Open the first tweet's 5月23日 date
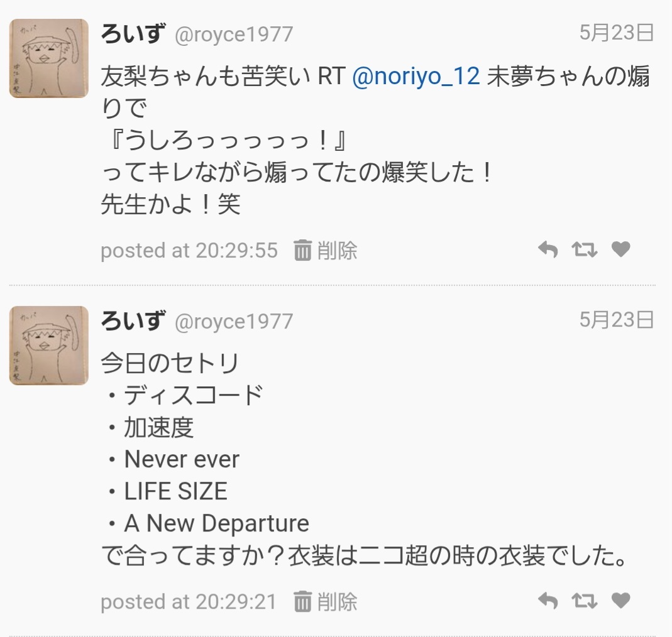This screenshot has height=637, width=672. (616, 33)
